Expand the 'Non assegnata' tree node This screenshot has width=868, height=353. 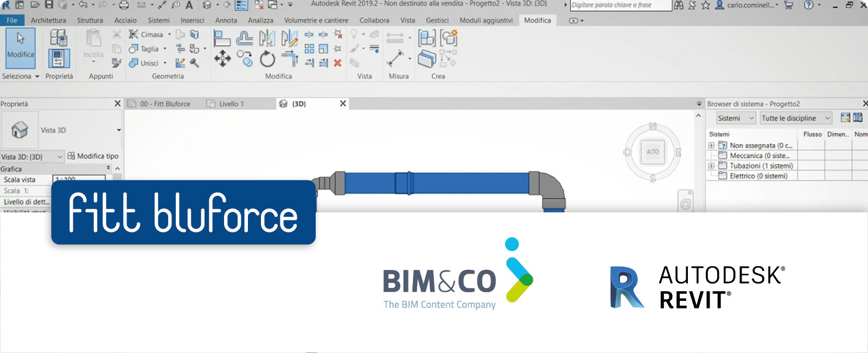711,146
